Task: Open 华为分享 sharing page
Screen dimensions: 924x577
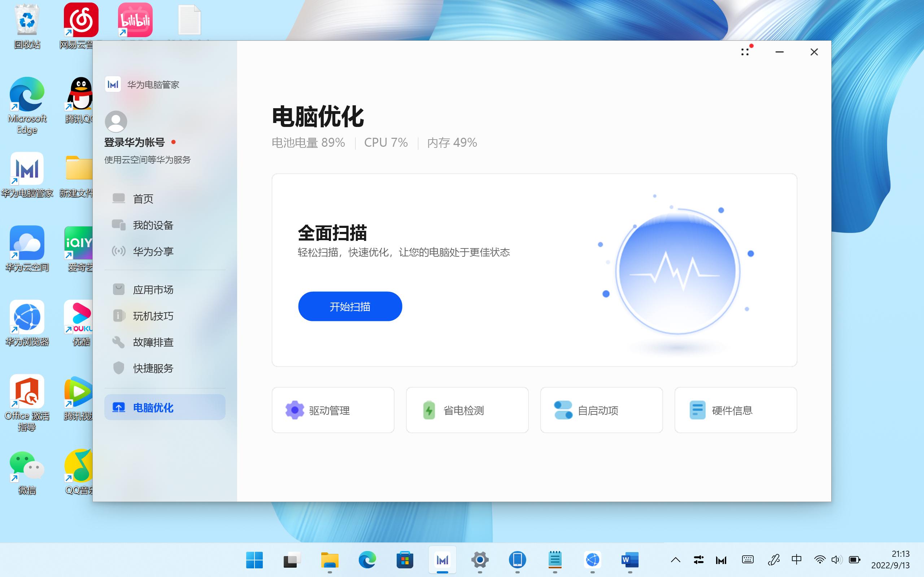Action: coord(153,251)
